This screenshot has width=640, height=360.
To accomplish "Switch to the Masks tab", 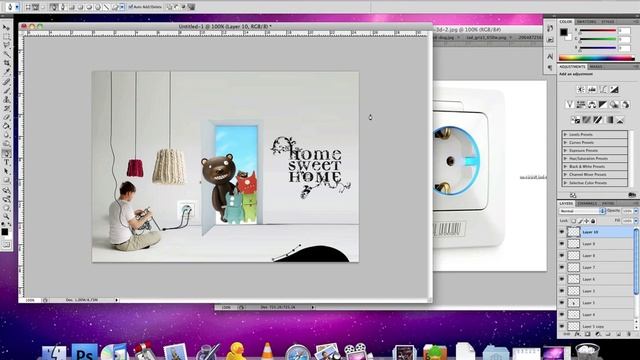I will tap(596, 67).
